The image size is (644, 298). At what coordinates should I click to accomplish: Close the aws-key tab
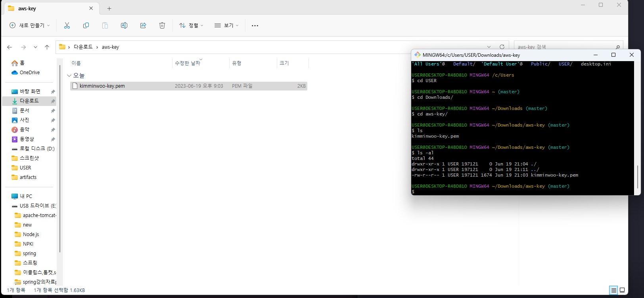pyautogui.click(x=91, y=8)
